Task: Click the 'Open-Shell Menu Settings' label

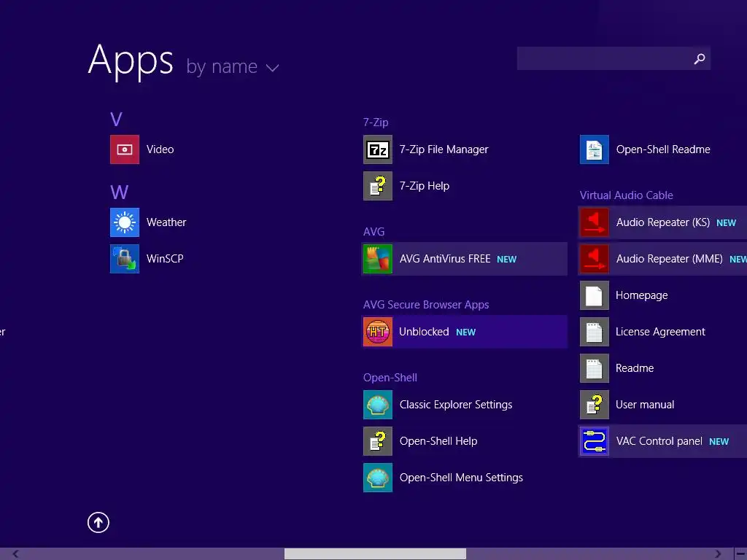Action: [x=461, y=478]
